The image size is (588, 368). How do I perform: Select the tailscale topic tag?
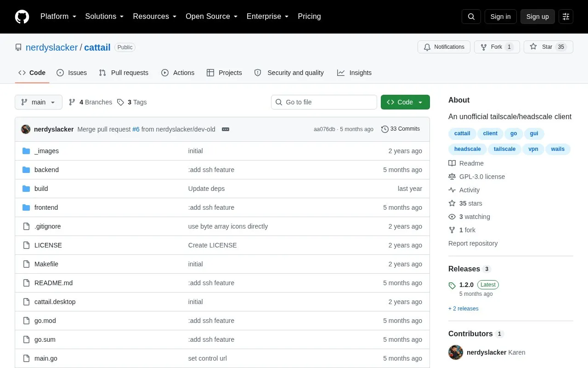[x=504, y=149]
